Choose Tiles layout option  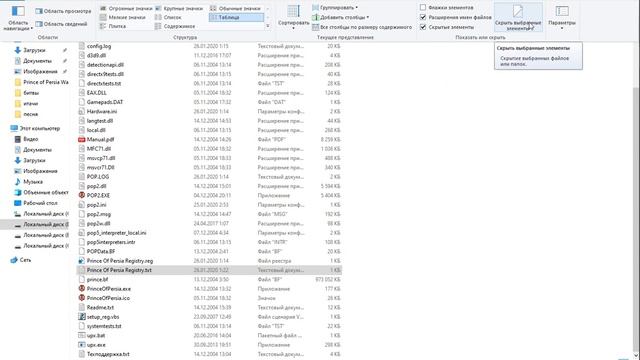pos(113,26)
